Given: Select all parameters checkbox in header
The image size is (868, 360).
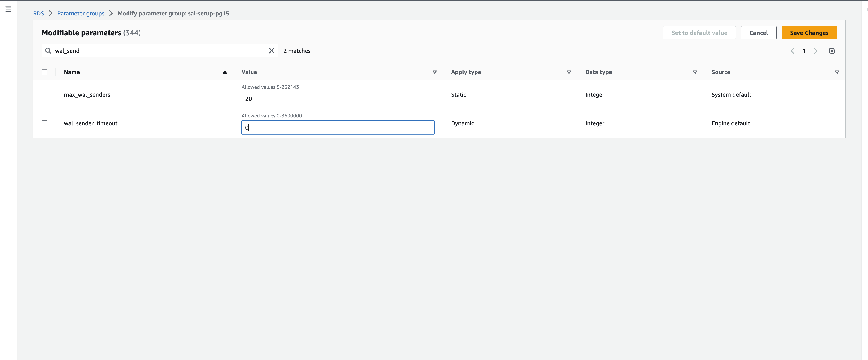Looking at the screenshot, I should [45, 72].
